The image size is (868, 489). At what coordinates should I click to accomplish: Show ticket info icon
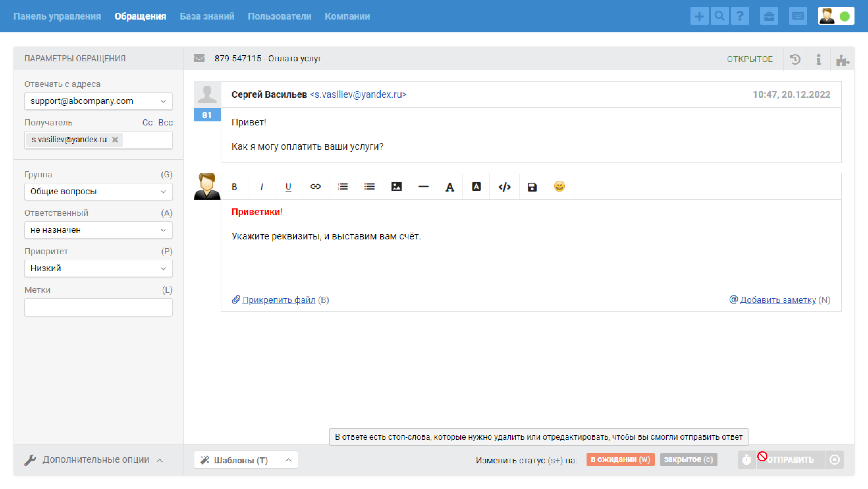[x=818, y=59]
